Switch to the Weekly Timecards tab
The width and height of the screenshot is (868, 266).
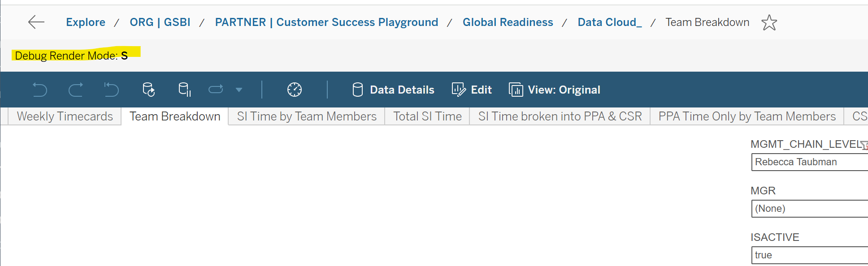tap(65, 116)
